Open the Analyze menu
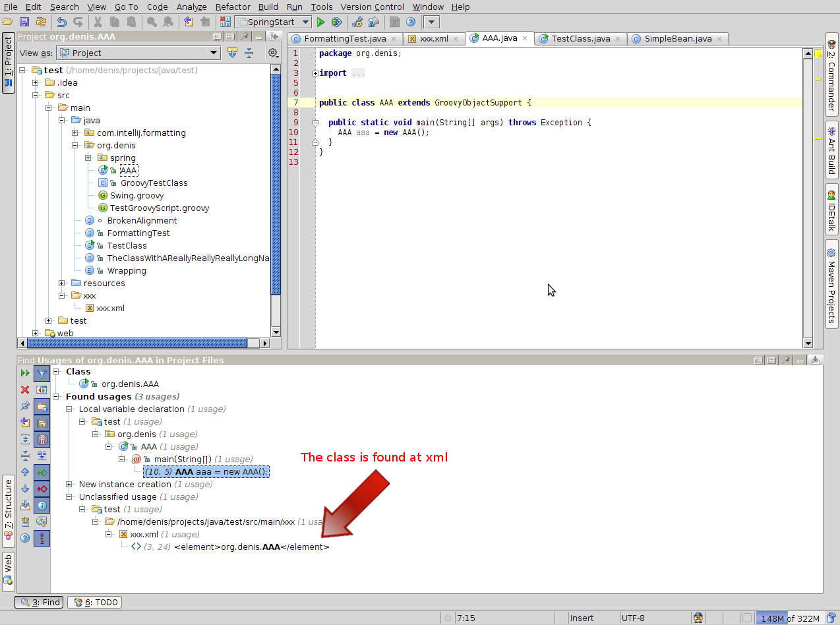 (191, 7)
